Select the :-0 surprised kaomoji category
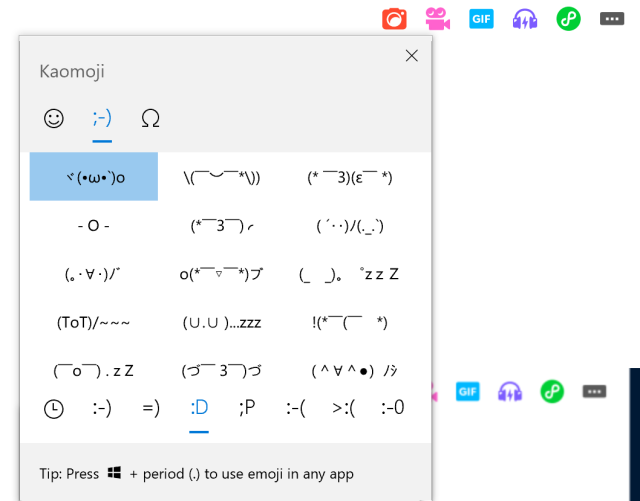 point(393,408)
